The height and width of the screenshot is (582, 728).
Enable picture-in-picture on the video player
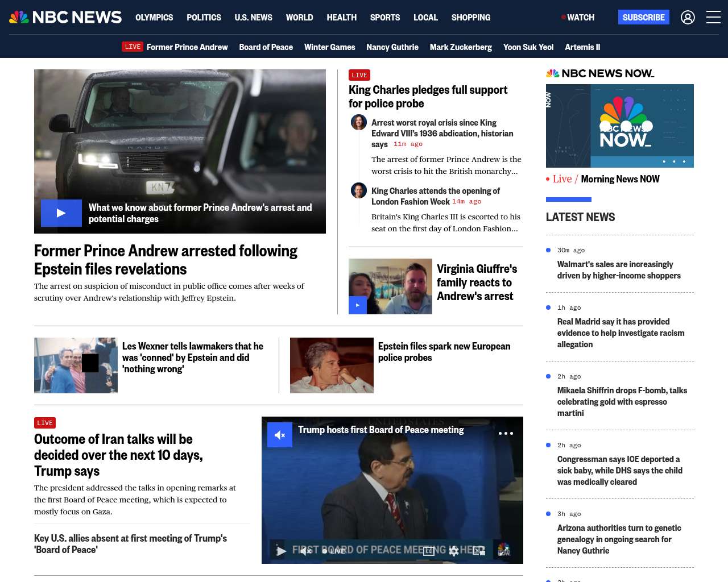tap(479, 551)
